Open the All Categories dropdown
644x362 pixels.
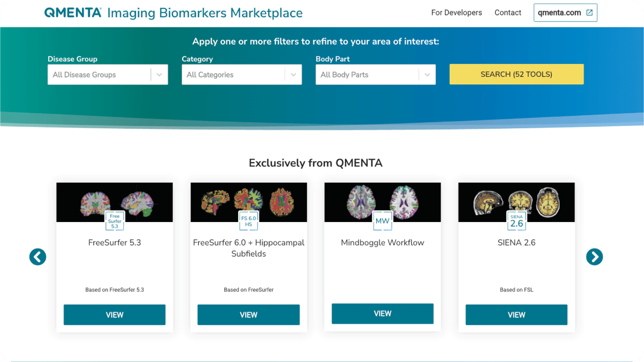tap(241, 75)
